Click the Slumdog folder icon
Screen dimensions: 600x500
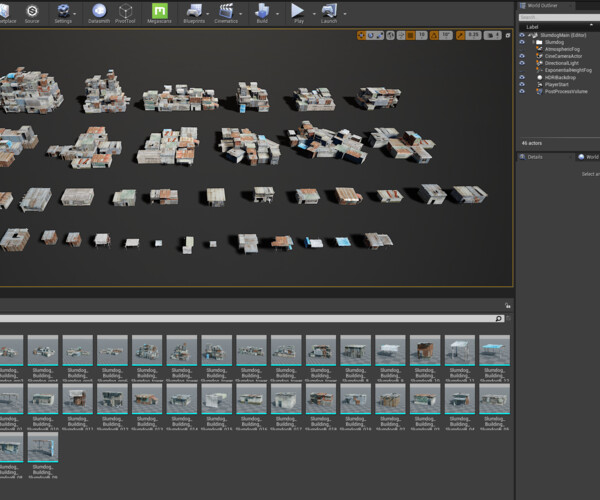pos(539,42)
